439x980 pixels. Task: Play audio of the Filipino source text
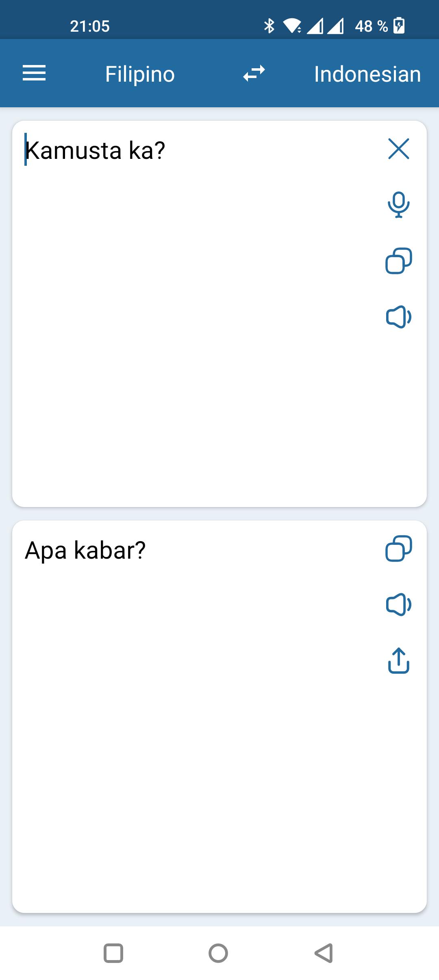(x=399, y=317)
